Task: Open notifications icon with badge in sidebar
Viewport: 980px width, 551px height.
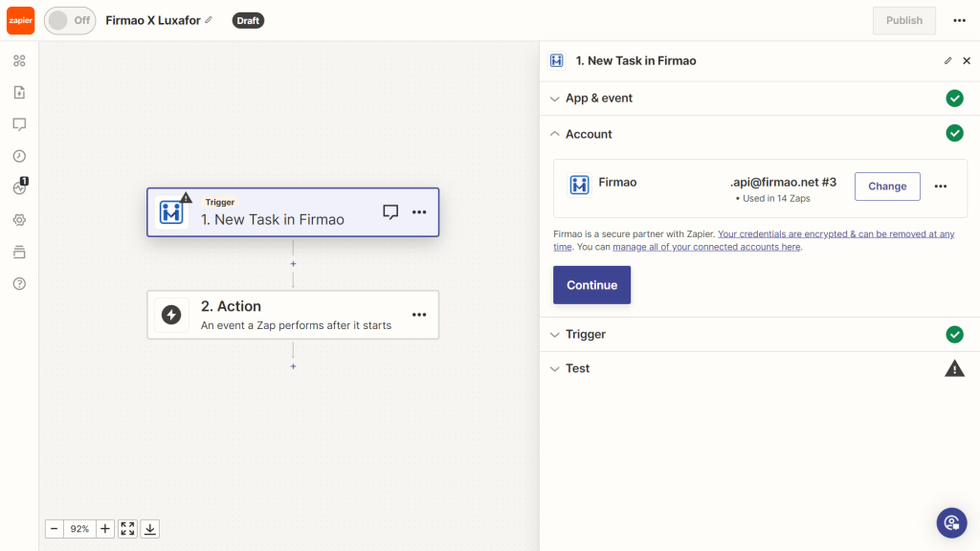Action: [19, 187]
